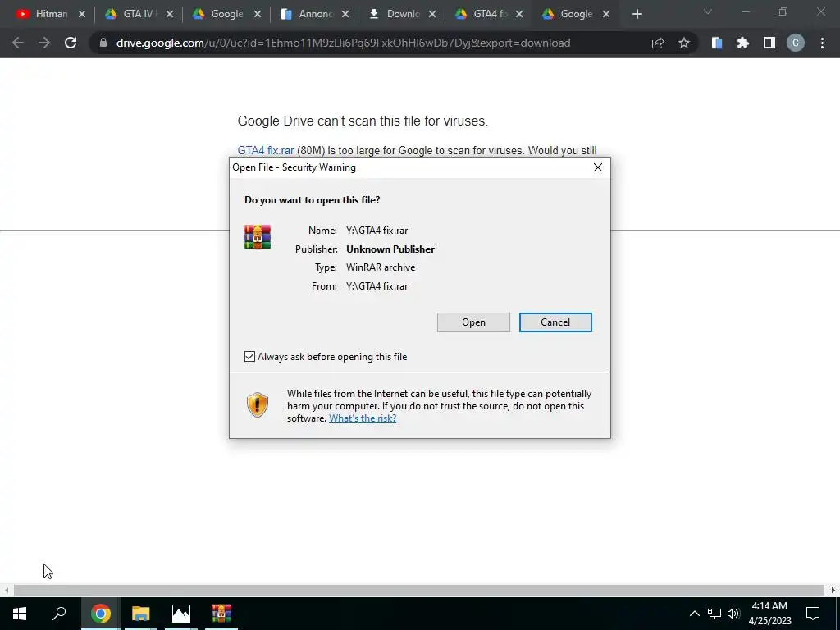Close the Hitman tab

coord(82,14)
